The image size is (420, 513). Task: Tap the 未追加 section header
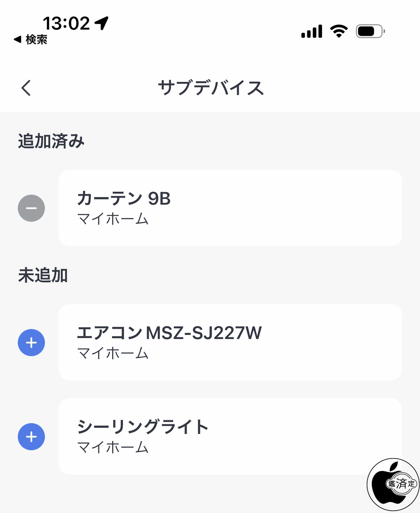(43, 275)
